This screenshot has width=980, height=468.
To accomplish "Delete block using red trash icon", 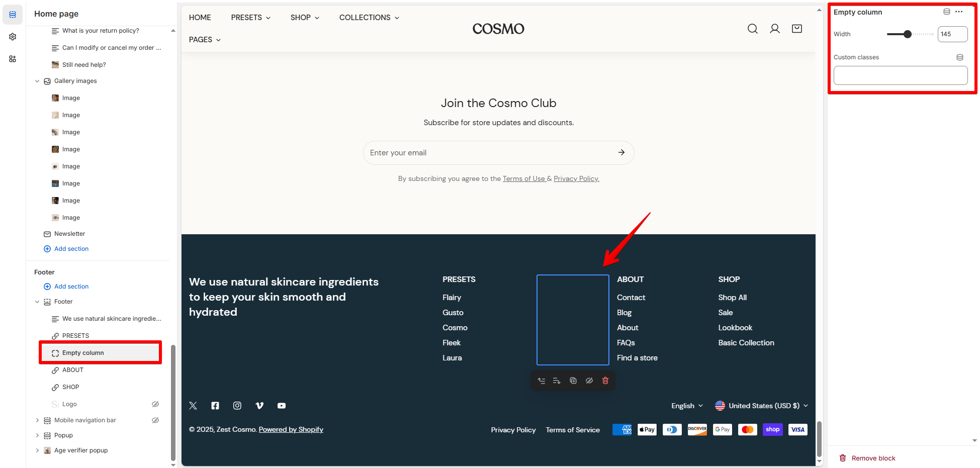I will tap(605, 381).
